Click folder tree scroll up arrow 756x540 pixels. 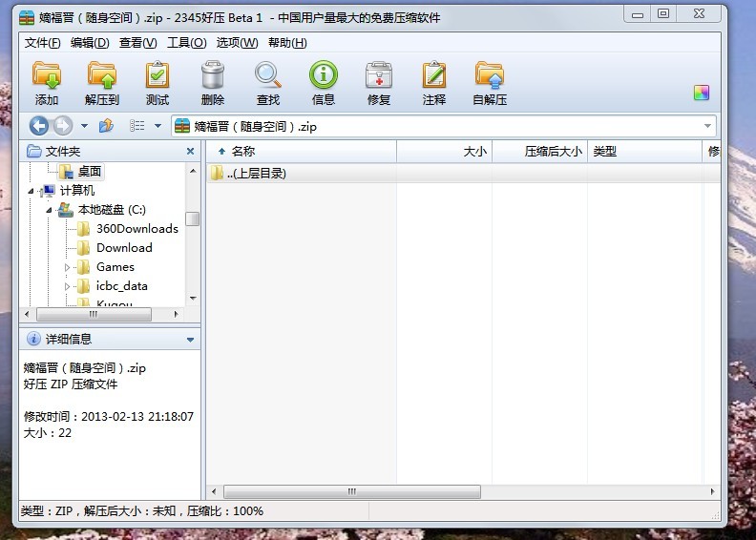tap(193, 171)
